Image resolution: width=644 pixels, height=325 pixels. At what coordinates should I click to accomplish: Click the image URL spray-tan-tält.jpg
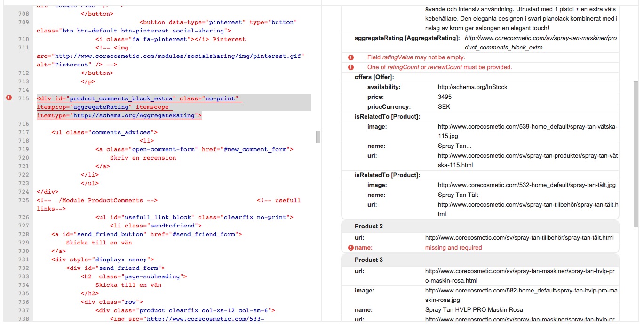(x=526, y=185)
